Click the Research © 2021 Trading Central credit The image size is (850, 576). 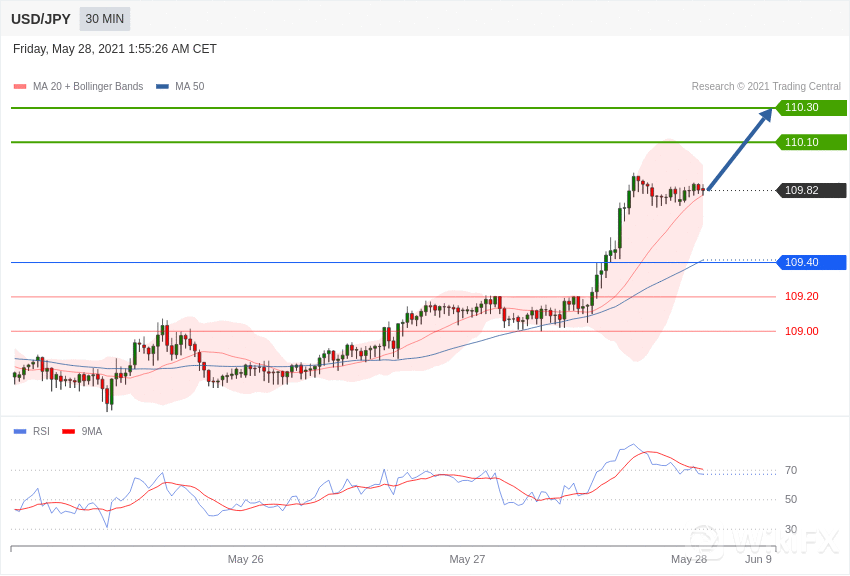tap(766, 87)
